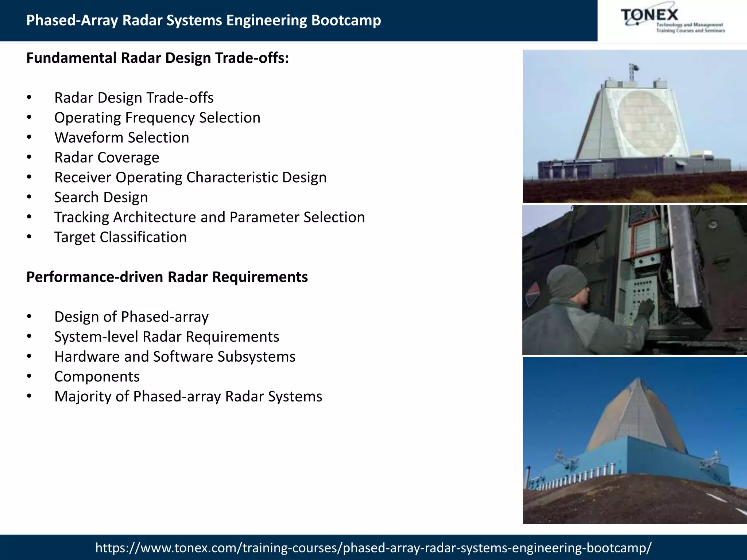Click the Search Design bullet
The height and width of the screenshot is (560, 747).
tap(101, 197)
